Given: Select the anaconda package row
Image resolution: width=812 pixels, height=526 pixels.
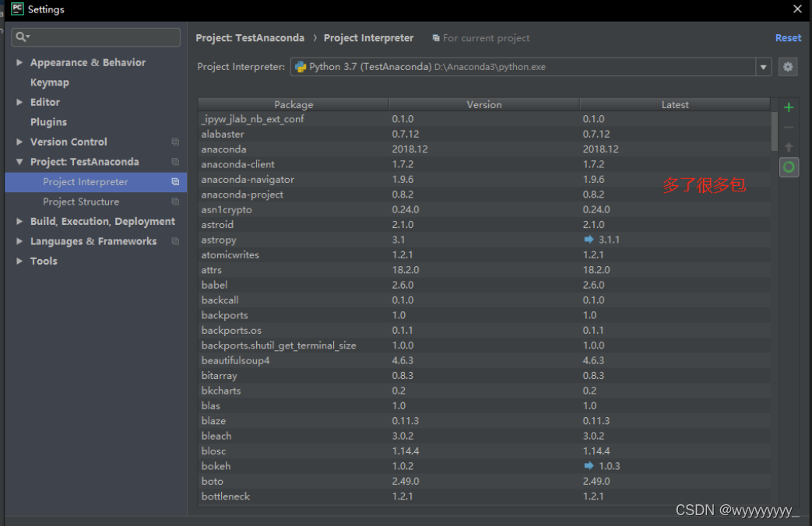Looking at the screenshot, I should [x=484, y=149].
